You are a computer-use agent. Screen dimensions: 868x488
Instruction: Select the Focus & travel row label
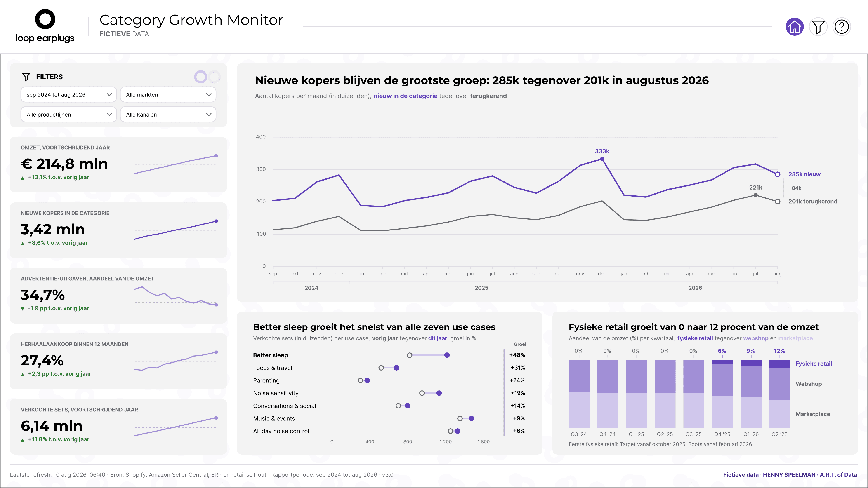pyautogui.click(x=272, y=368)
